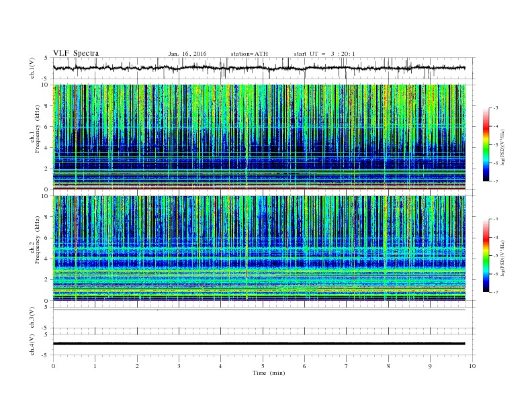
Task: Click the "-7" tick on ch.1 colorbar
Action: coord(496,181)
